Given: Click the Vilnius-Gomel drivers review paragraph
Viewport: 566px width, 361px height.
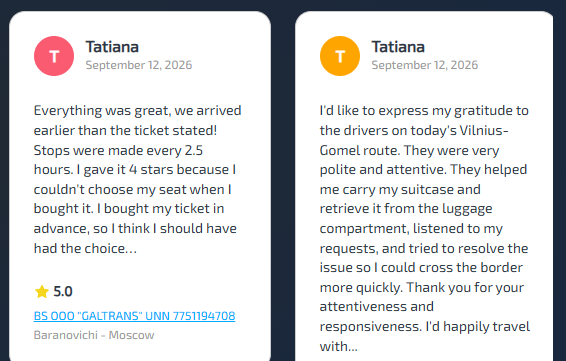Looking at the screenshot, I should tap(424, 229).
